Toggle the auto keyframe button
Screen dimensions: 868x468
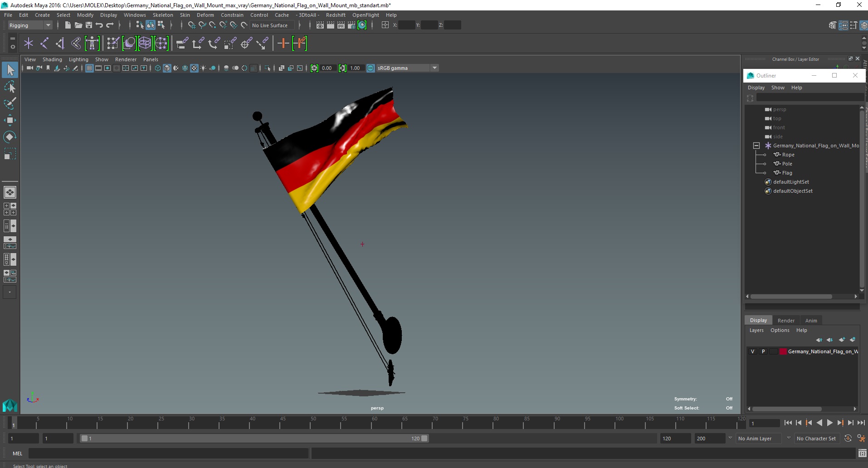click(x=848, y=439)
